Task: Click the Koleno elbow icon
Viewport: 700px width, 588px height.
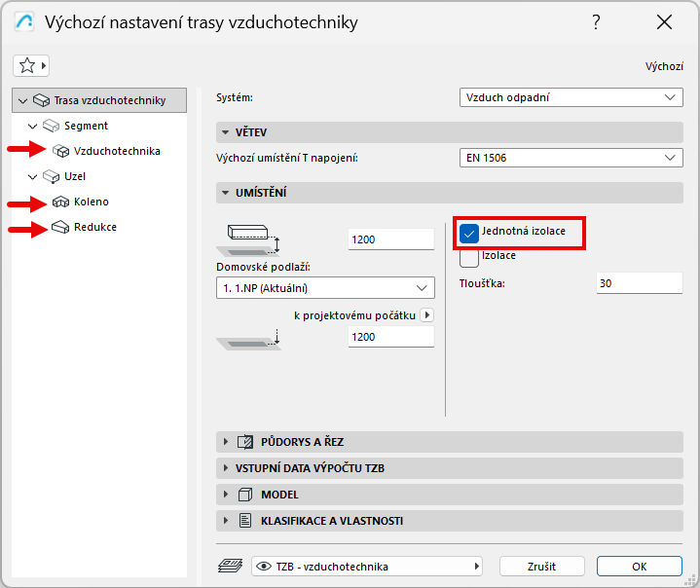Action: (60, 202)
